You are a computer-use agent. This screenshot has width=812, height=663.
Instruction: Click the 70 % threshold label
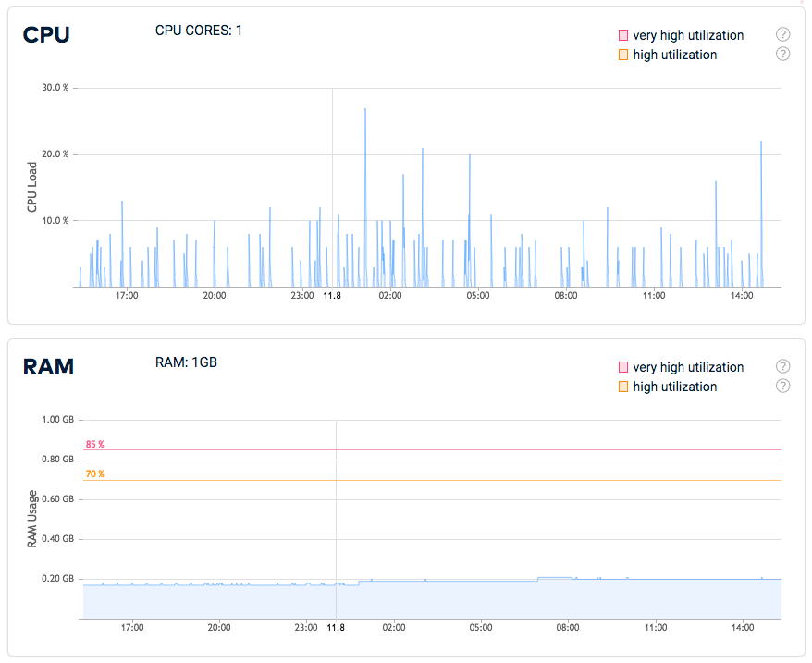93,473
